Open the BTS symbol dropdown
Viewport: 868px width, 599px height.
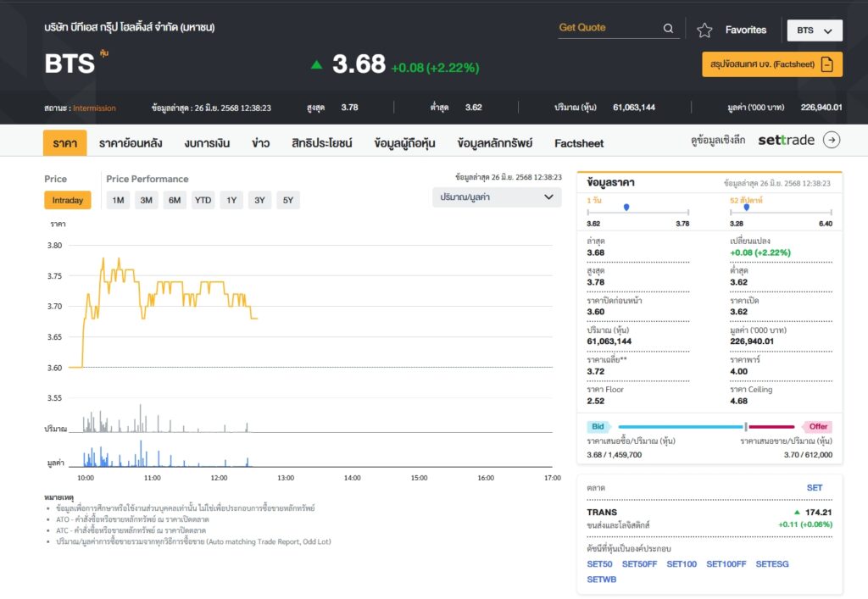[815, 31]
